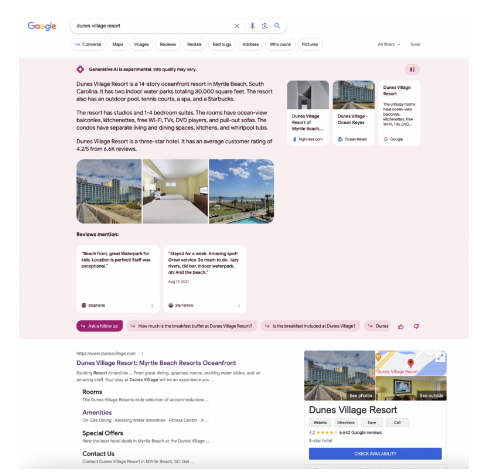This screenshot has width=481, height=472.
Task: Click the Dunes Village Resort panel title
Action: click(x=353, y=410)
